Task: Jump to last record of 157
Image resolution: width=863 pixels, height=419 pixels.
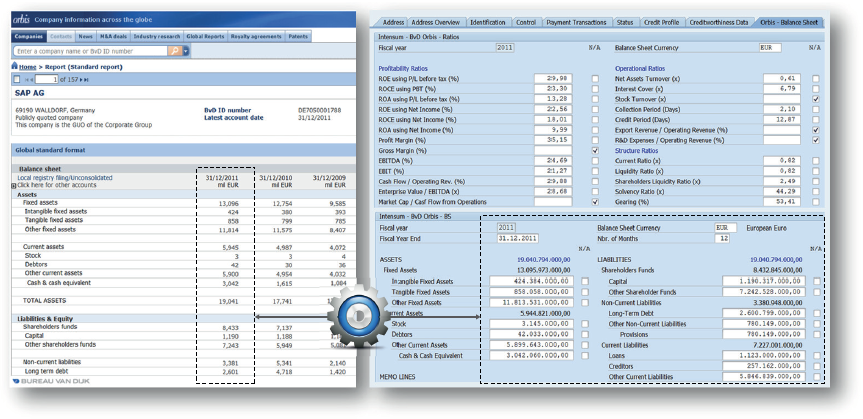Action: pyautogui.click(x=86, y=80)
